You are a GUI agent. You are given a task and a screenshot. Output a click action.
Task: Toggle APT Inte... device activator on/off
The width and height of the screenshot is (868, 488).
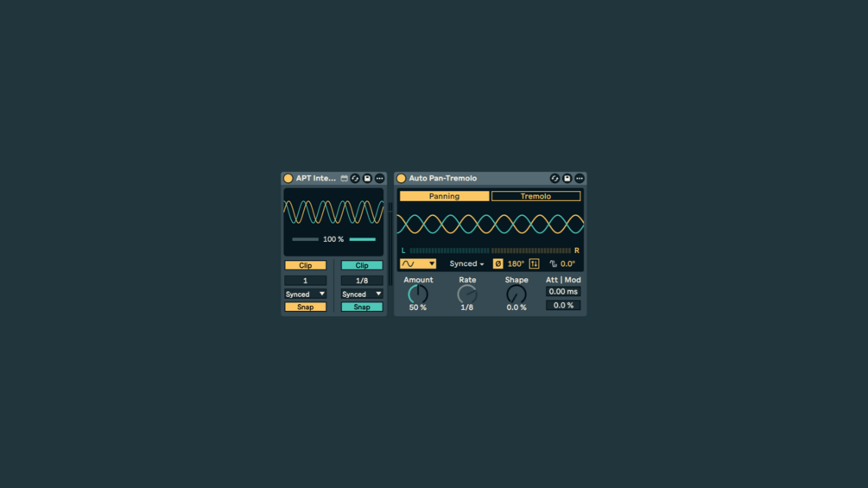[x=288, y=178]
